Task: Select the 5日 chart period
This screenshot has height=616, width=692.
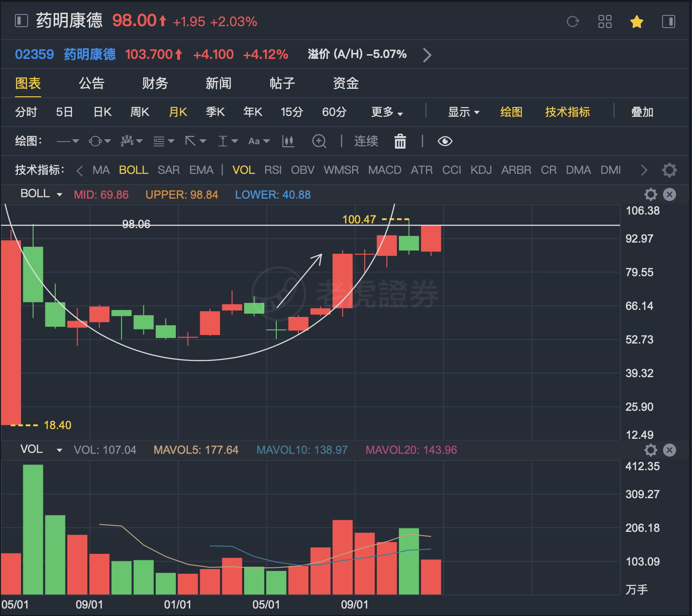Action: [x=65, y=112]
